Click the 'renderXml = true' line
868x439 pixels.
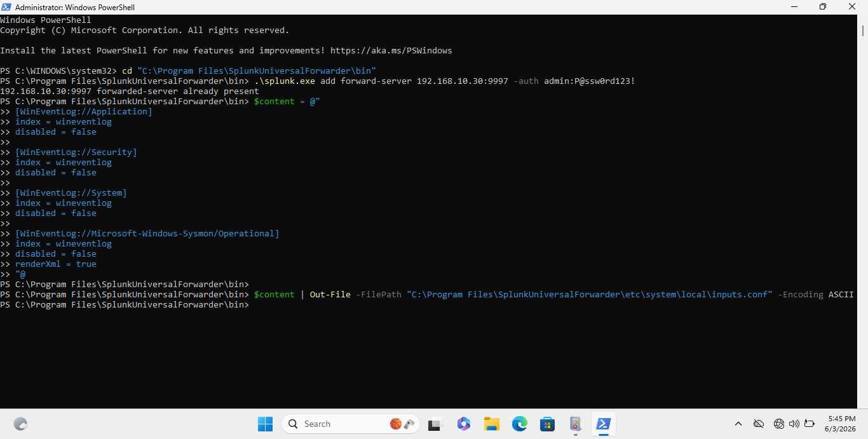point(56,264)
